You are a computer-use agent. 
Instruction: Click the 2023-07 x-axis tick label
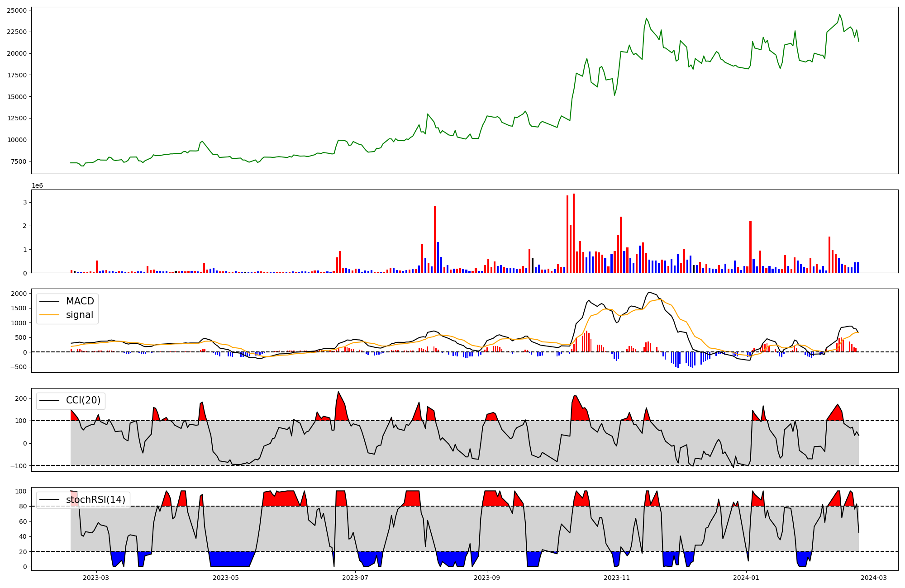pos(355,577)
